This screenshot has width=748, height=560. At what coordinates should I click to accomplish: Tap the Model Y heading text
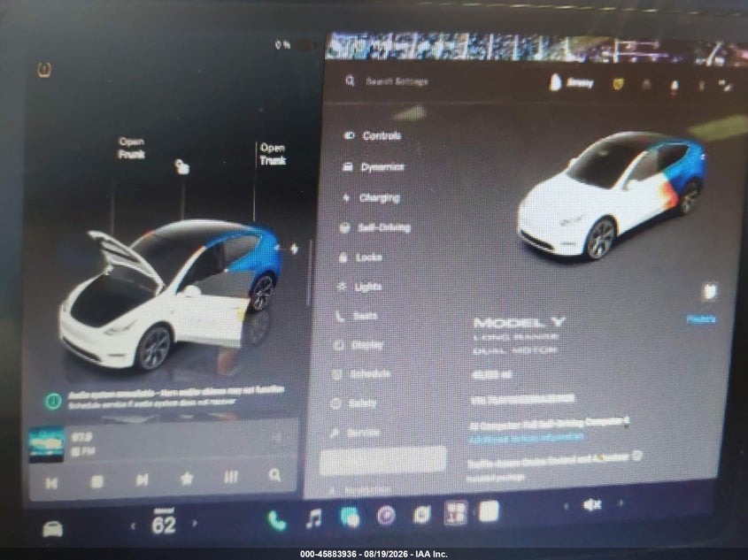[x=520, y=323]
